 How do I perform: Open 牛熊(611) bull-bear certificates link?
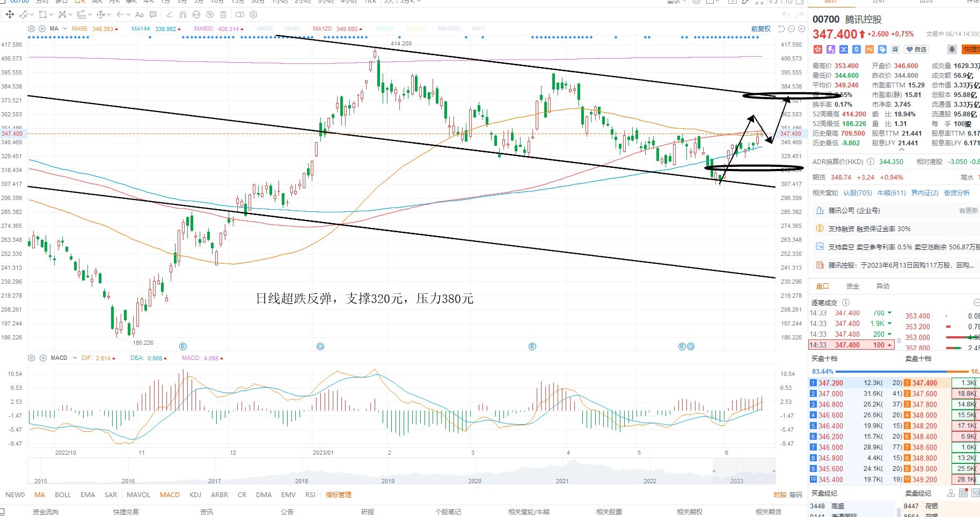tap(891, 193)
